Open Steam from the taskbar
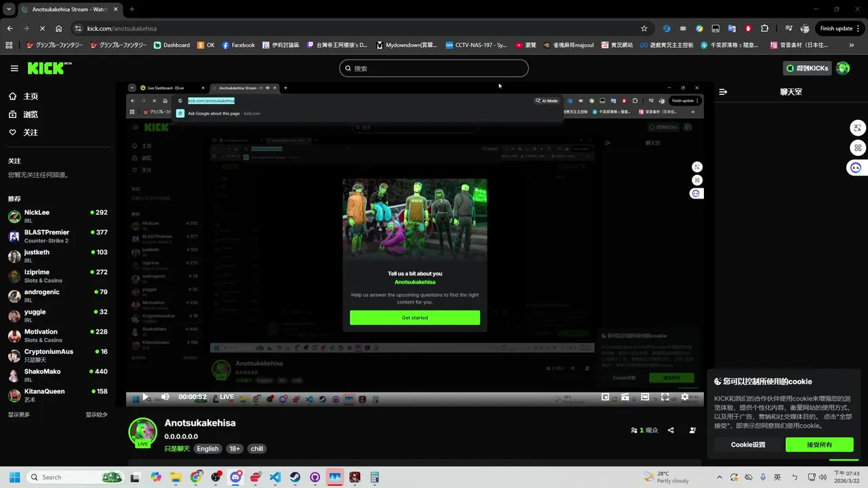Screen dimensions: 868x488 coord(295,477)
